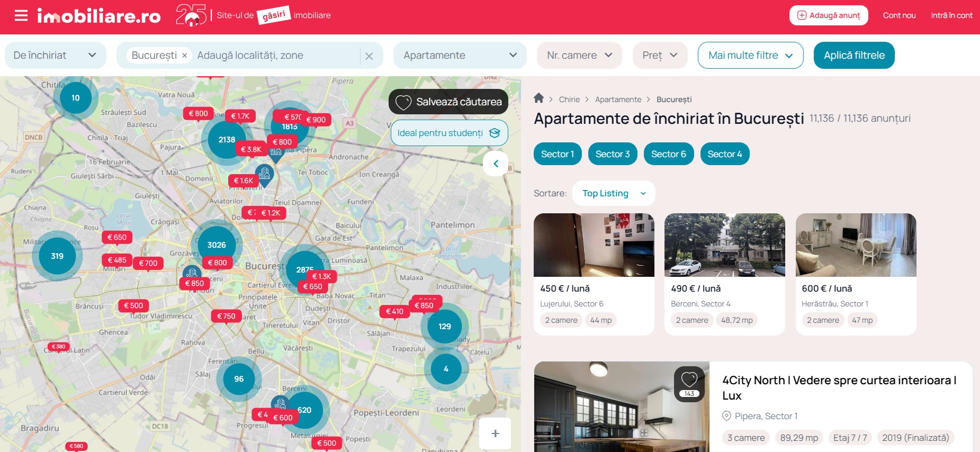Toggle the Ideal pentru studenți filter
Viewport: 980px width, 452px height.
(x=449, y=133)
